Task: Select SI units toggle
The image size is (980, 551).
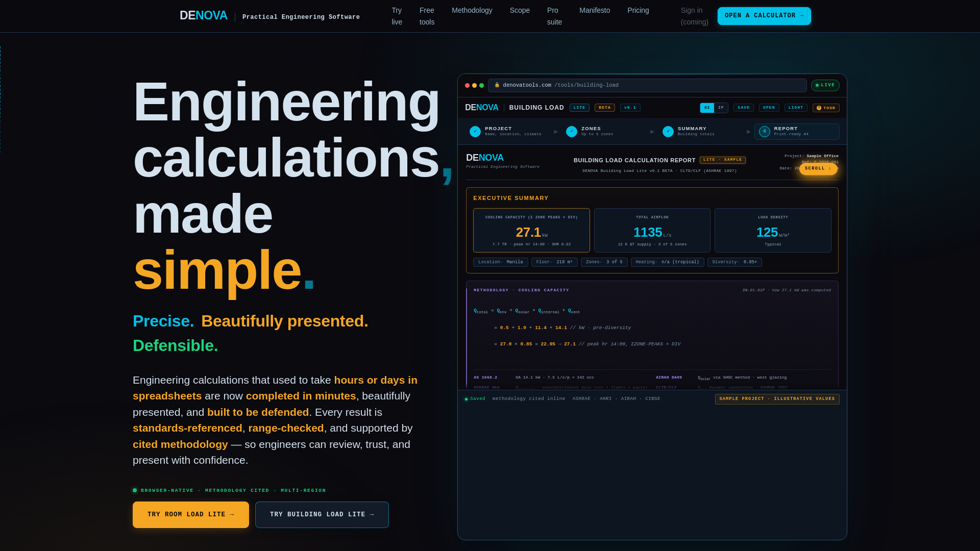Action: pos(707,108)
